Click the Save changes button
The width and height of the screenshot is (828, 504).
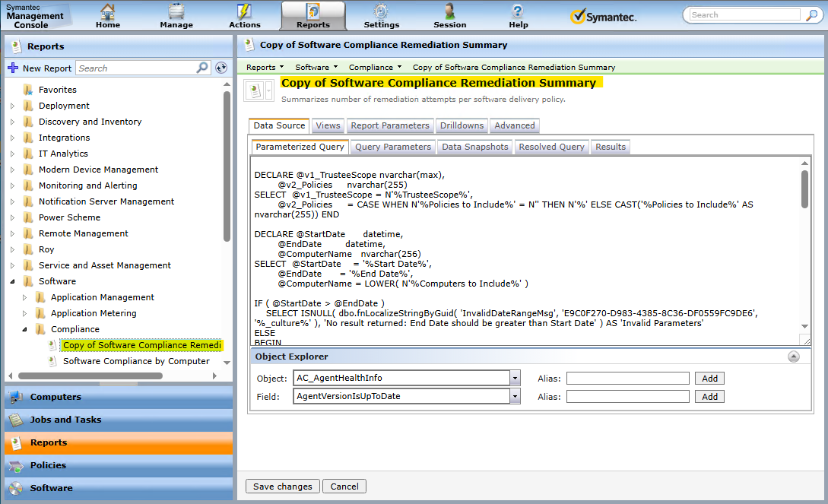(x=282, y=487)
